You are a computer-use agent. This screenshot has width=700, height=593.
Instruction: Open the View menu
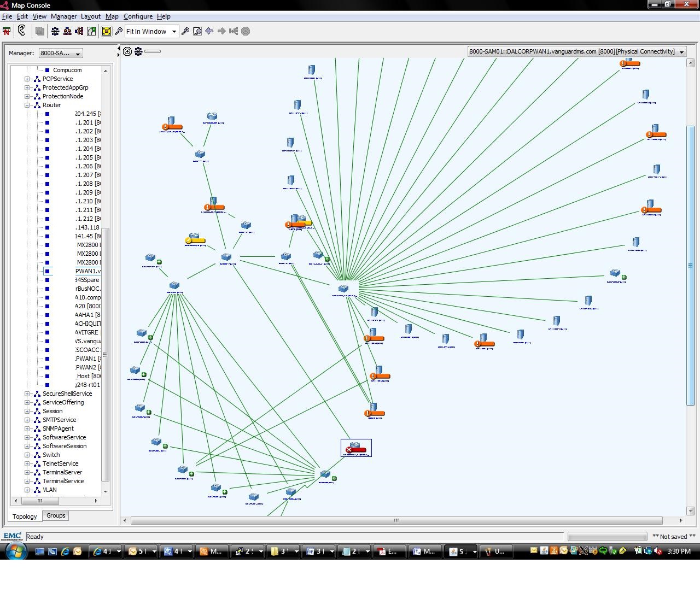click(39, 16)
